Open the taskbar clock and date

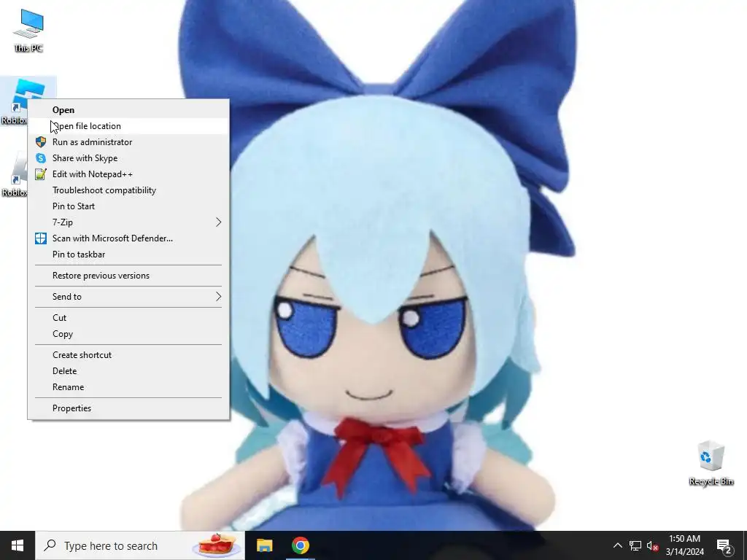684,545
